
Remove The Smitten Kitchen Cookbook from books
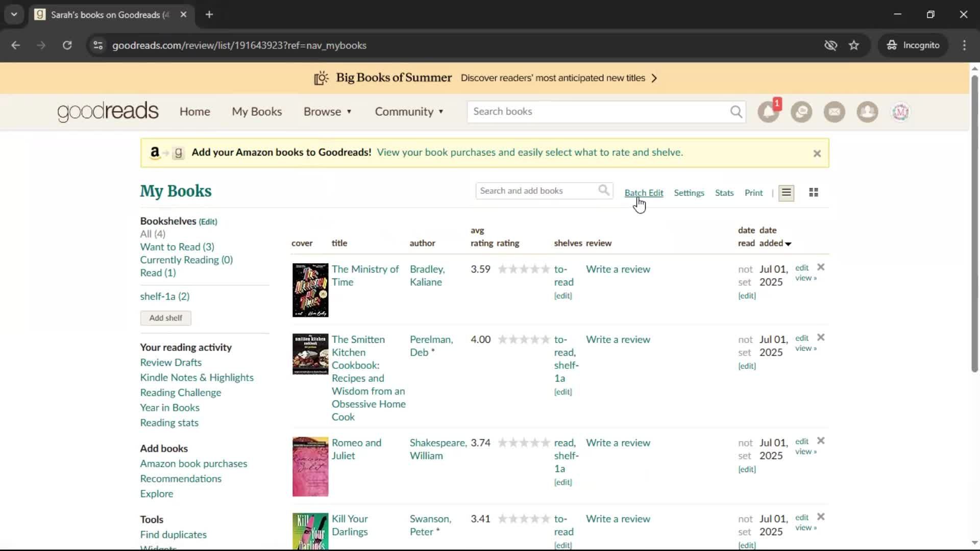pos(821,337)
